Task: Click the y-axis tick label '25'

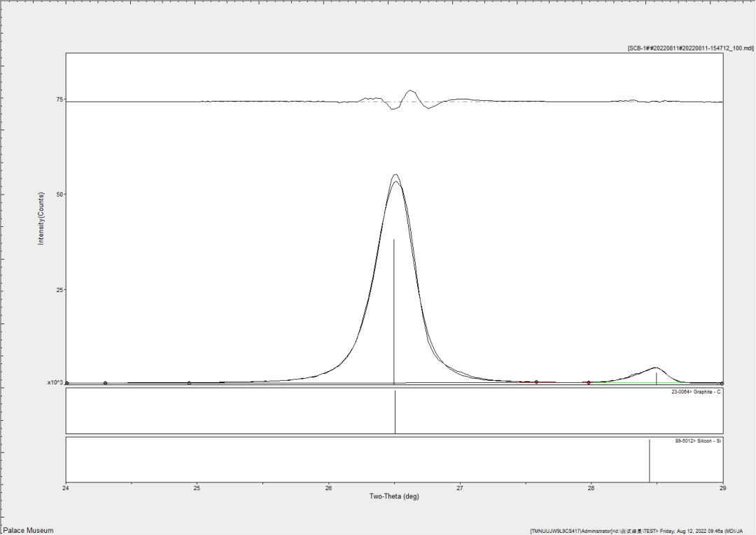Action: click(x=59, y=290)
